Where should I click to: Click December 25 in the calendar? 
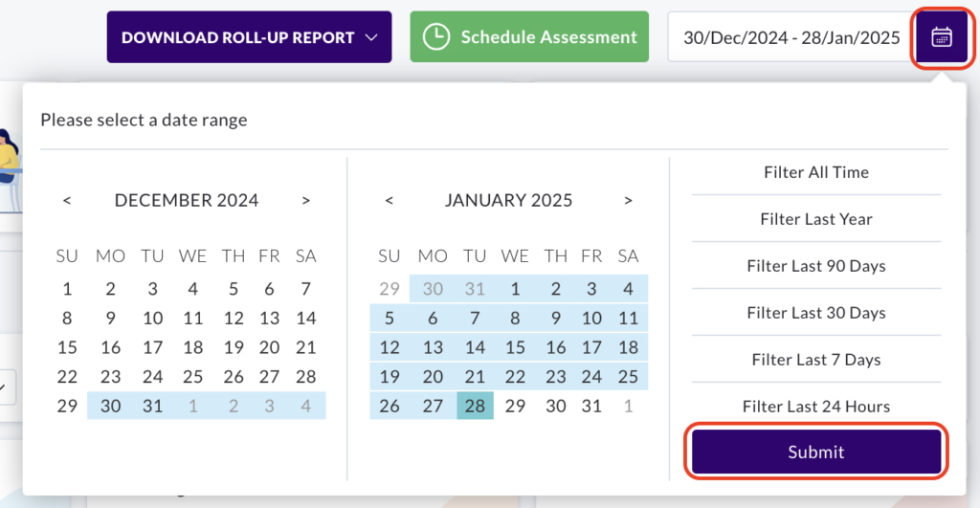click(x=193, y=376)
